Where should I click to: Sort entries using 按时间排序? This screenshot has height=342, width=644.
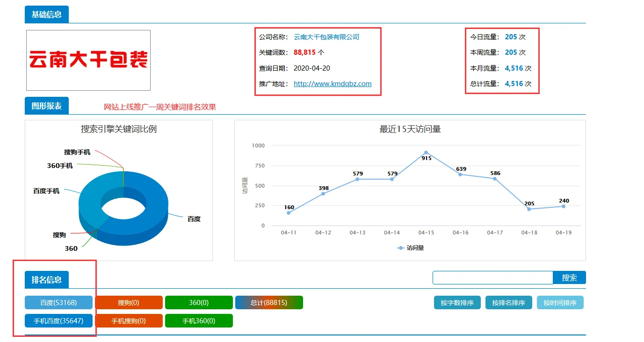[x=560, y=302]
